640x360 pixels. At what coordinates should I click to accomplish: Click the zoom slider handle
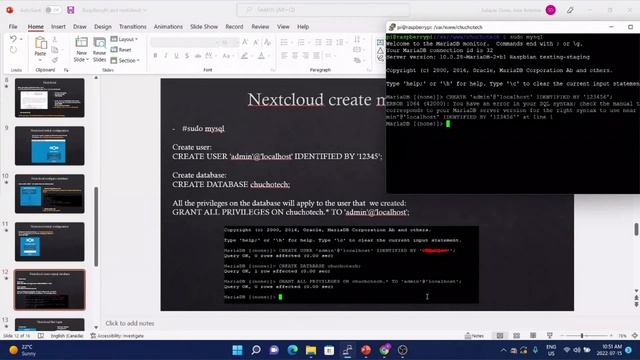582,336
